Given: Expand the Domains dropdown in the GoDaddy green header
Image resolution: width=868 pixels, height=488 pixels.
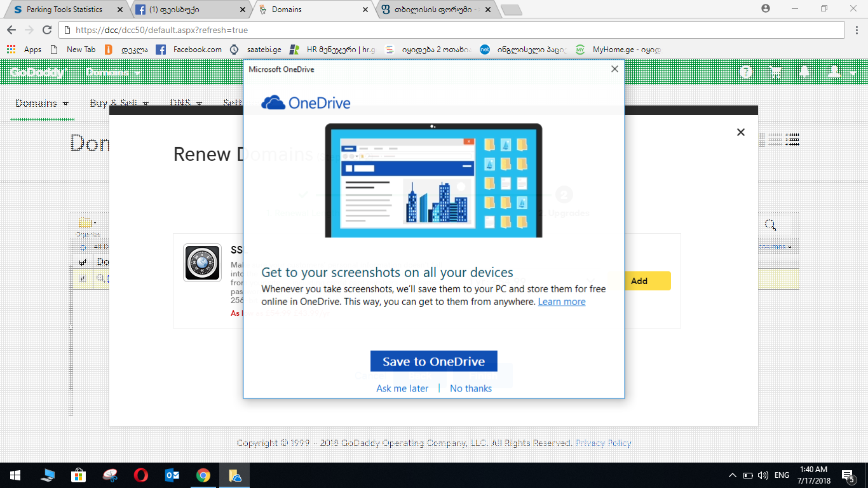Looking at the screenshot, I should tap(114, 72).
